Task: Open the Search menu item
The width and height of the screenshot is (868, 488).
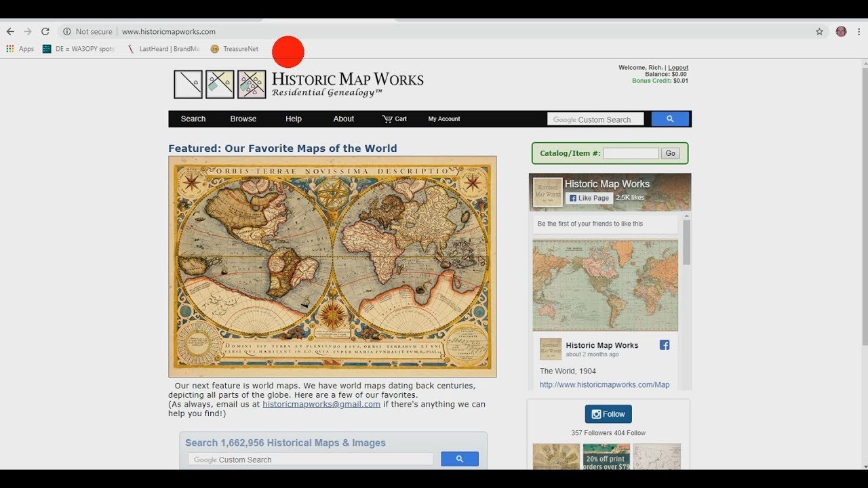Action: pos(193,119)
